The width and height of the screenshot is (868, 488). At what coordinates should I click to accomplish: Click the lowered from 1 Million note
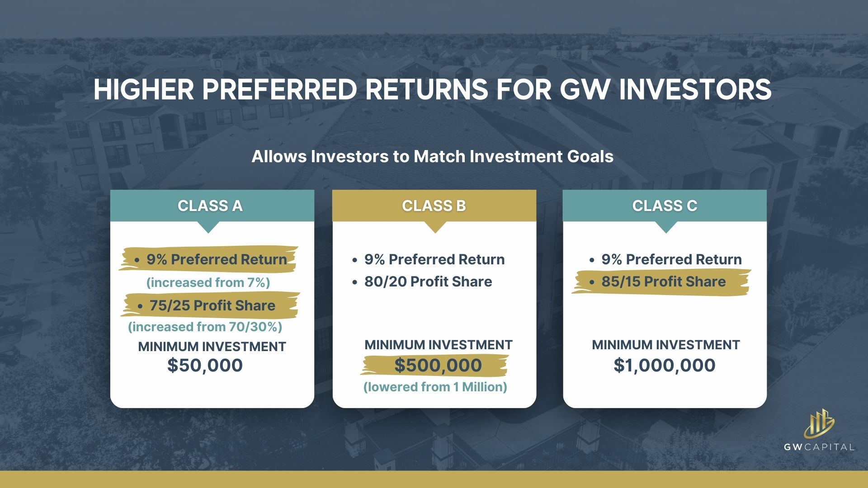tap(435, 387)
